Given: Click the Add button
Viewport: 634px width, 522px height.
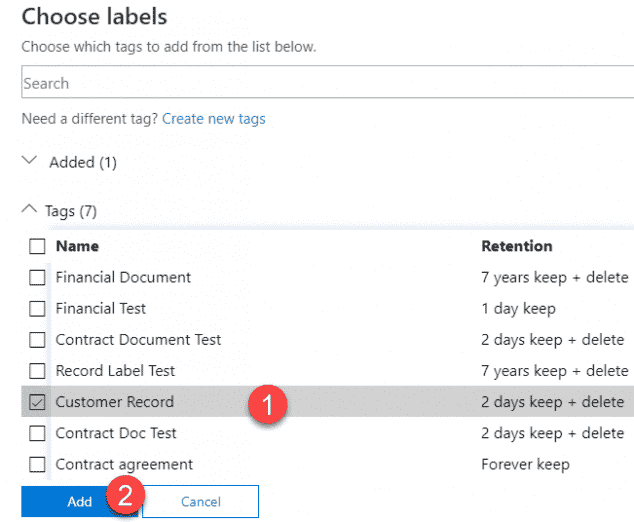Looking at the screenshot, I should click(x=80, y=501).
